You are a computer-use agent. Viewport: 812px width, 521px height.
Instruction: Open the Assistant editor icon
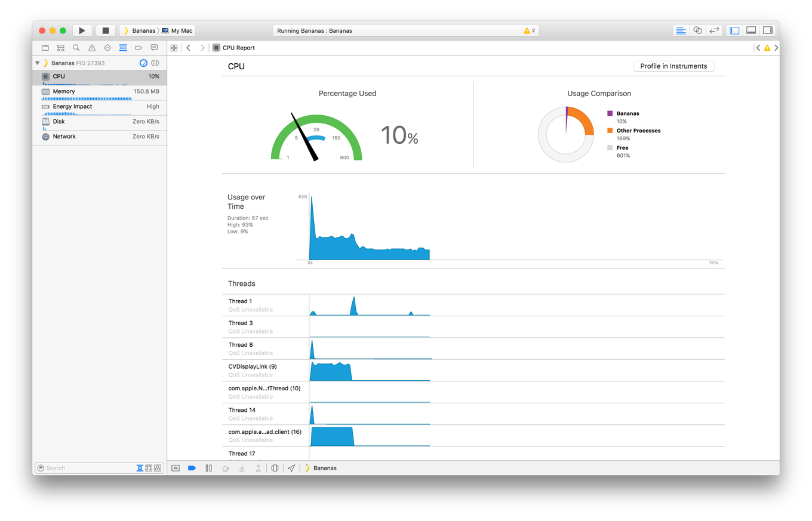(x=697, y=30)
